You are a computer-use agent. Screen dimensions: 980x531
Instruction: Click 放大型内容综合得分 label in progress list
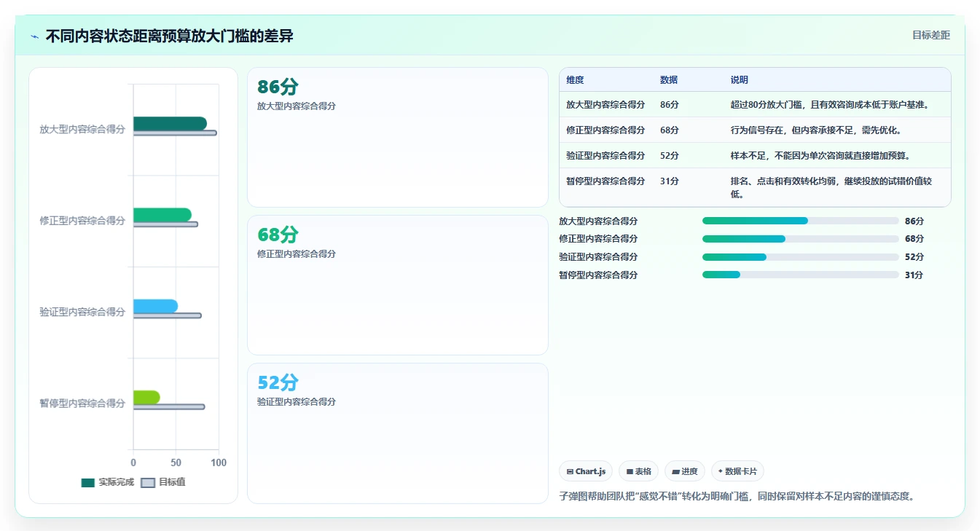[x=598, y=221]
